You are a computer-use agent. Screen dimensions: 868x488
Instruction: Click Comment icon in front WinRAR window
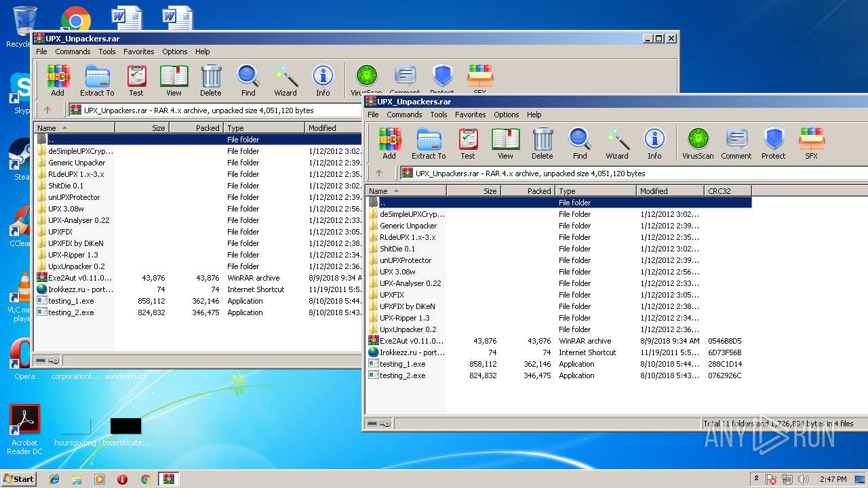point(736,144)
